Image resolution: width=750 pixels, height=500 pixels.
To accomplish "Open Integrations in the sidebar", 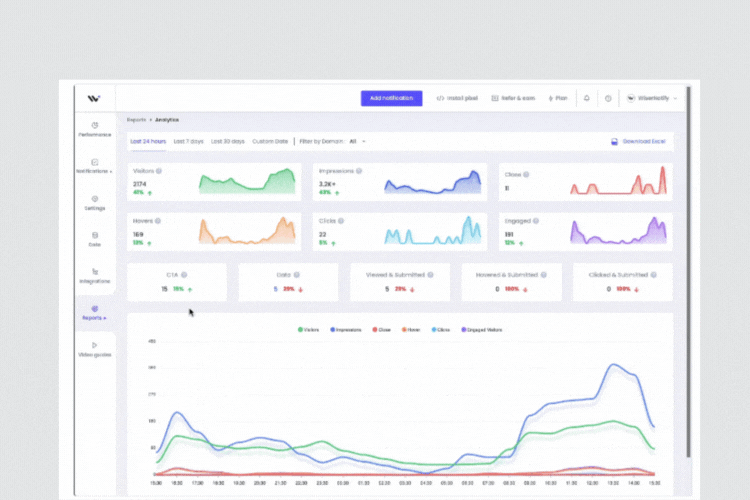I will (95, 276).
